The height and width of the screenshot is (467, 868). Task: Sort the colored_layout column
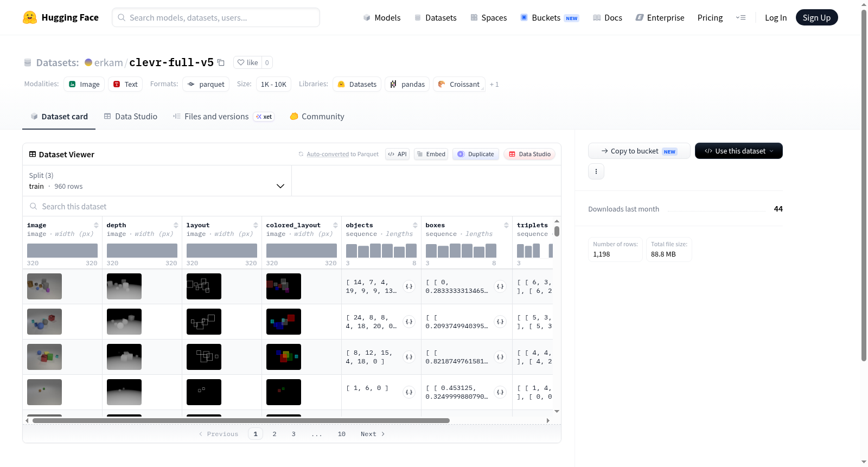tap(335, 225)
